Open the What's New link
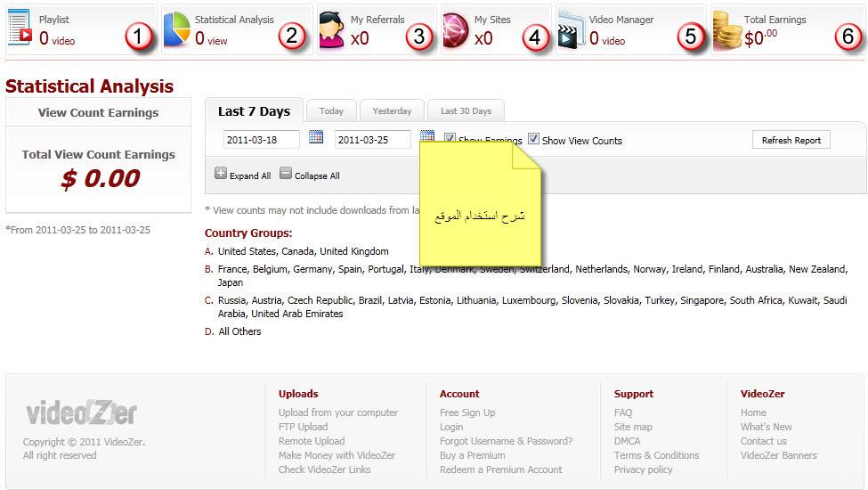The width and height of the screenshot is (868, 490). (767, 427)
